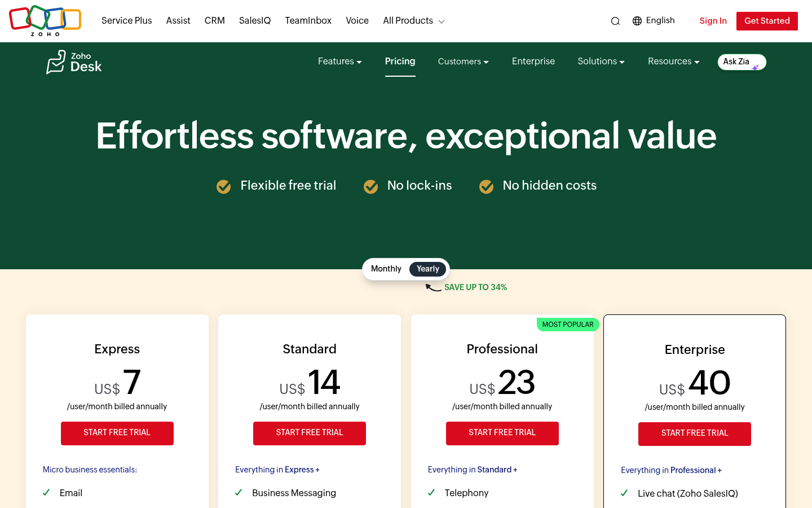The height and width of the screenshot is (508, 812).
Task: Expand the Customers dropdown menu
Action: pos(464,62)
